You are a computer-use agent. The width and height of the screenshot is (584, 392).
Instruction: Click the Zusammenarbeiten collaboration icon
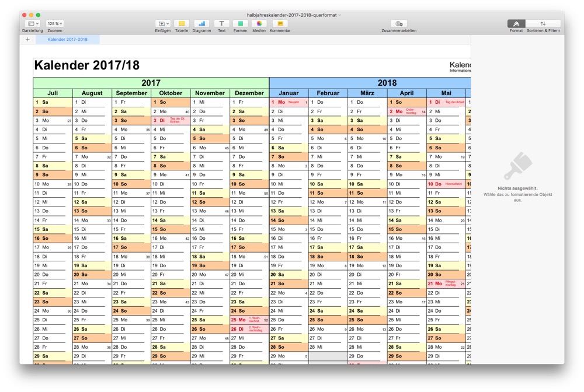coord(399,23)
